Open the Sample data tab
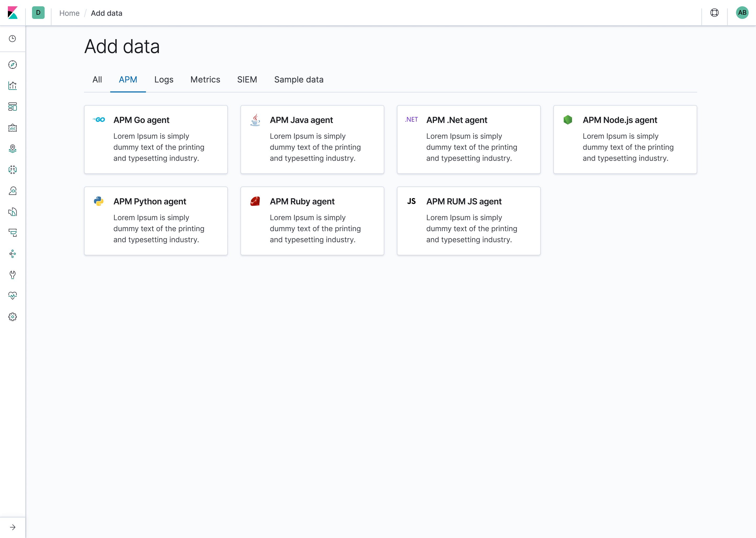Viewport: 756px width, 538px height. [x=298, y=80]
